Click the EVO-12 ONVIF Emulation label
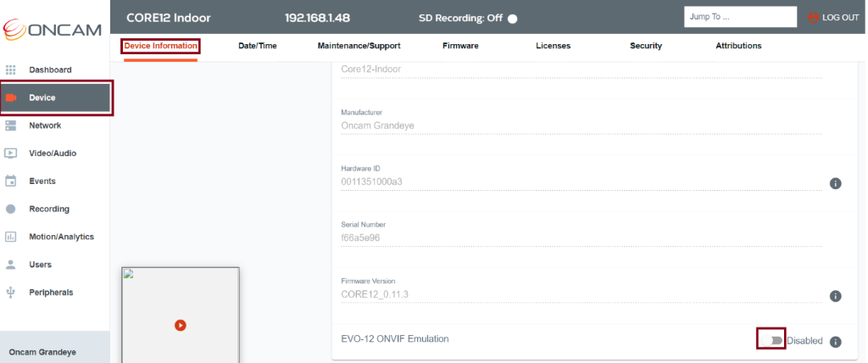868x363 pixels. pos(395,338)
